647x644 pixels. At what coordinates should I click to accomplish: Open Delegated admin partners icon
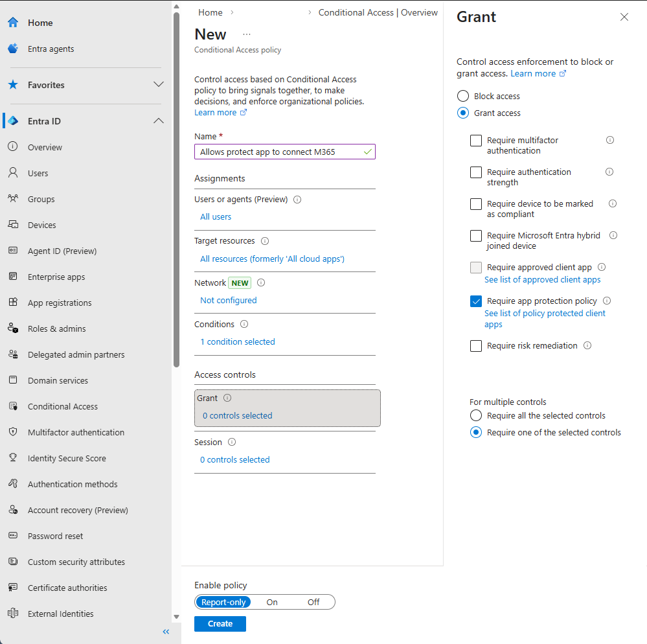13,354
